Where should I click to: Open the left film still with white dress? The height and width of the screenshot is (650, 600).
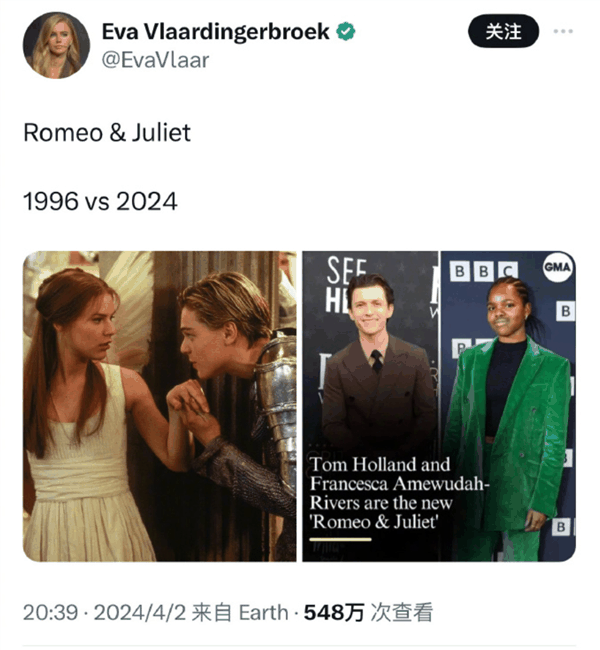(160, 406)
